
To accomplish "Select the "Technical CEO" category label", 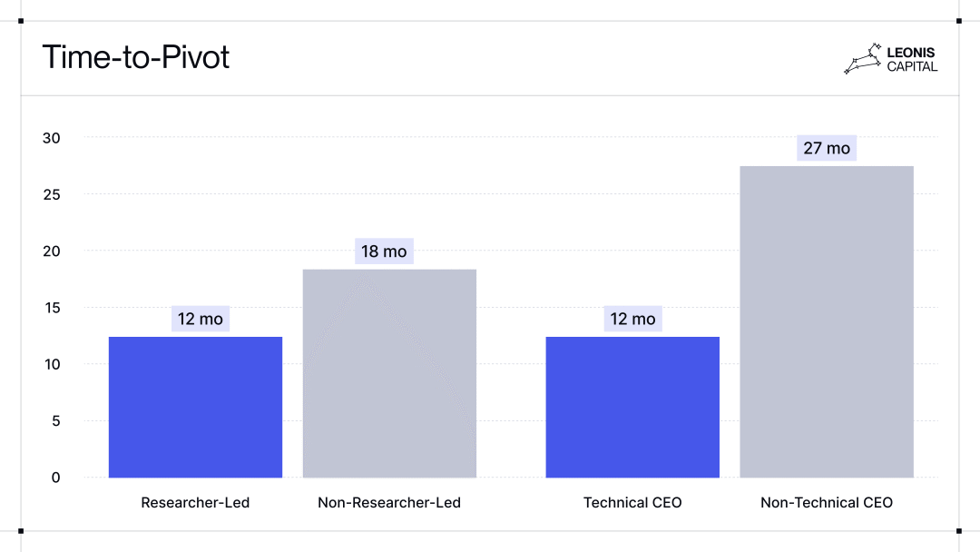I will pyautogui.click(x=632, y=502).
